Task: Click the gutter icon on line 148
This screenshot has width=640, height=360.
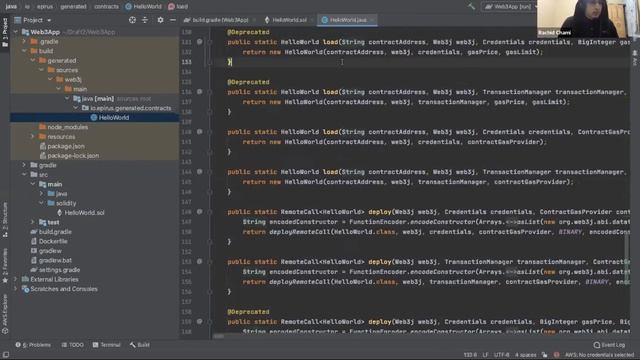Action: [200, 212]
